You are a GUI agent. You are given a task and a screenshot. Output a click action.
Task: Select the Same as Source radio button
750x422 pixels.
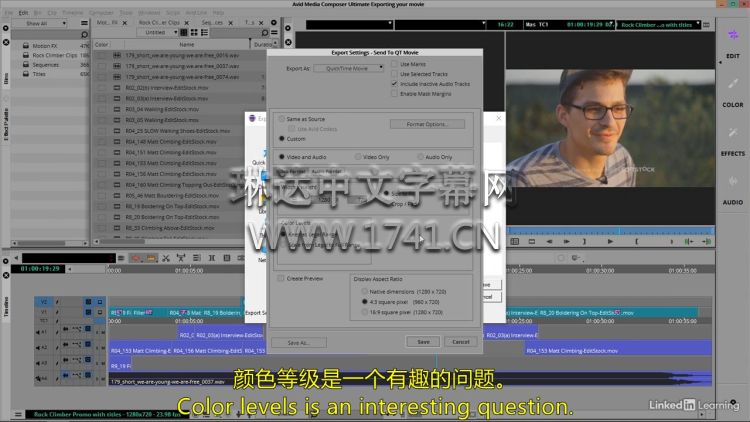pyautogui.click(x=282, y=119)
